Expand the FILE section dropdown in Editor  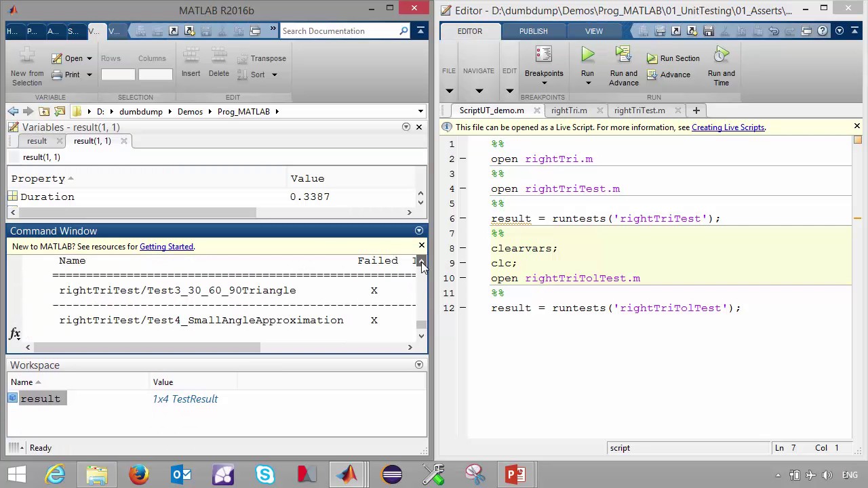pos(449,91)
